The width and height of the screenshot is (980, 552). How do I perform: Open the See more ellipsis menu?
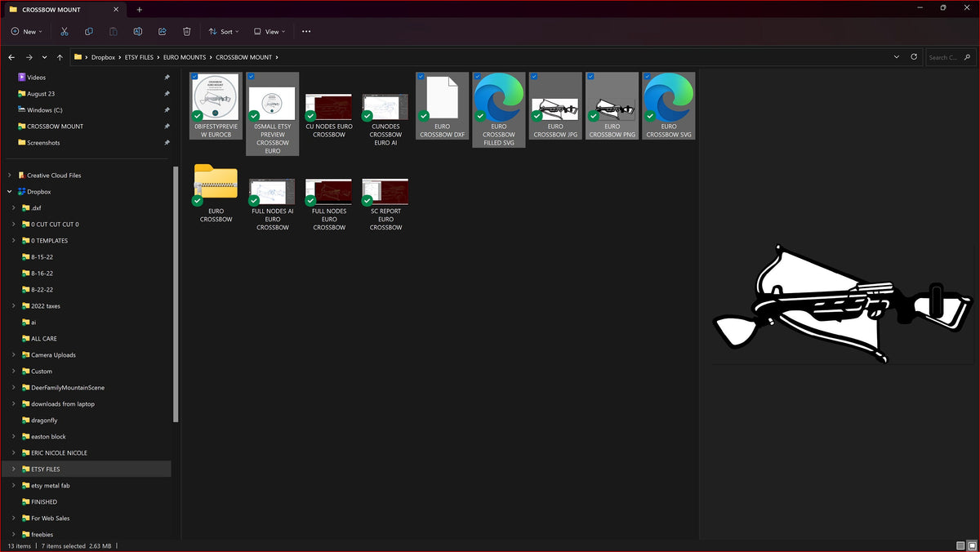tap(306, 31)
